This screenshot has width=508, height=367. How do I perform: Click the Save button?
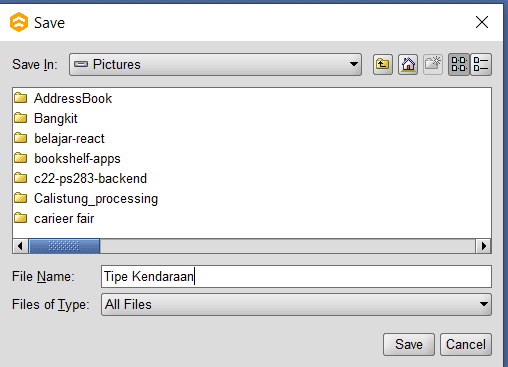click(x=409, y=344)
